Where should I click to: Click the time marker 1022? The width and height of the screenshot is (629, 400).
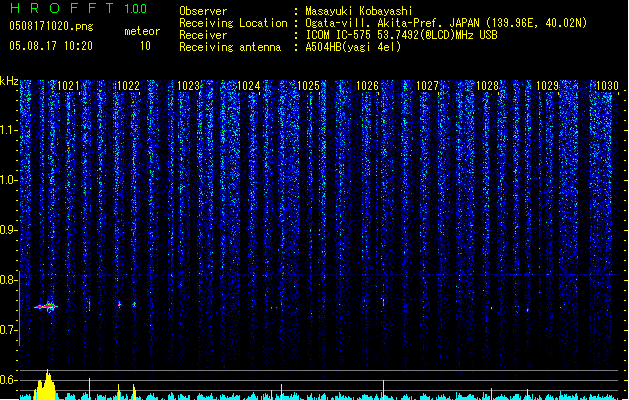(128, 86)
